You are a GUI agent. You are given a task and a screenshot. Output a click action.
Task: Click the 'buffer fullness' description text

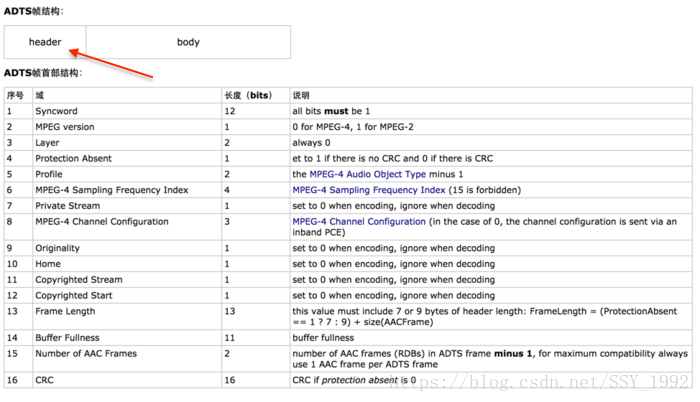(x=323, y=338)
